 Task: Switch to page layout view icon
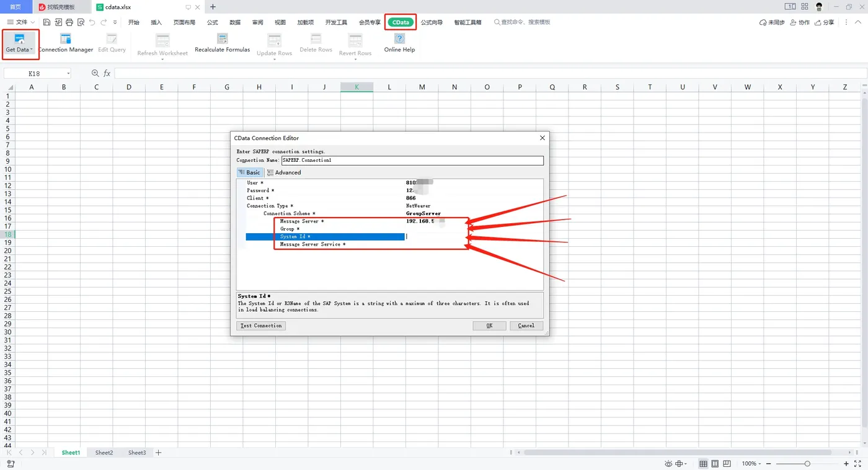(x=715, y=464)
